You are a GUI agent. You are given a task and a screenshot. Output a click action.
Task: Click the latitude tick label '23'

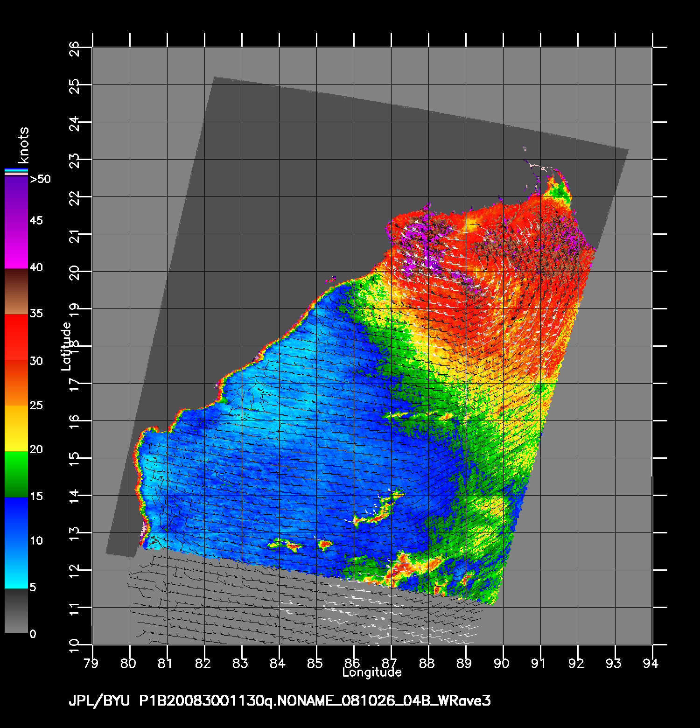[x=74, y=161]
